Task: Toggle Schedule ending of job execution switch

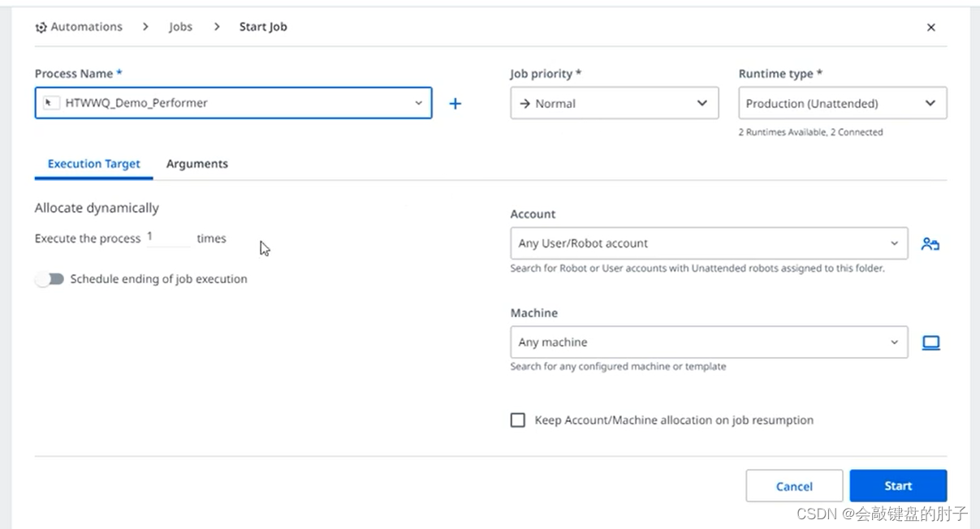Action: [x=50, y=279]
